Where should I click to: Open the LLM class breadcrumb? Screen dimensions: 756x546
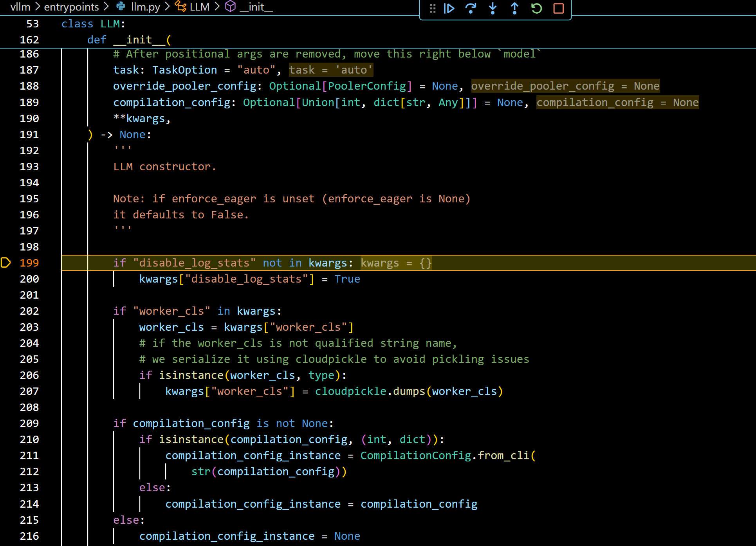point(199,7)
